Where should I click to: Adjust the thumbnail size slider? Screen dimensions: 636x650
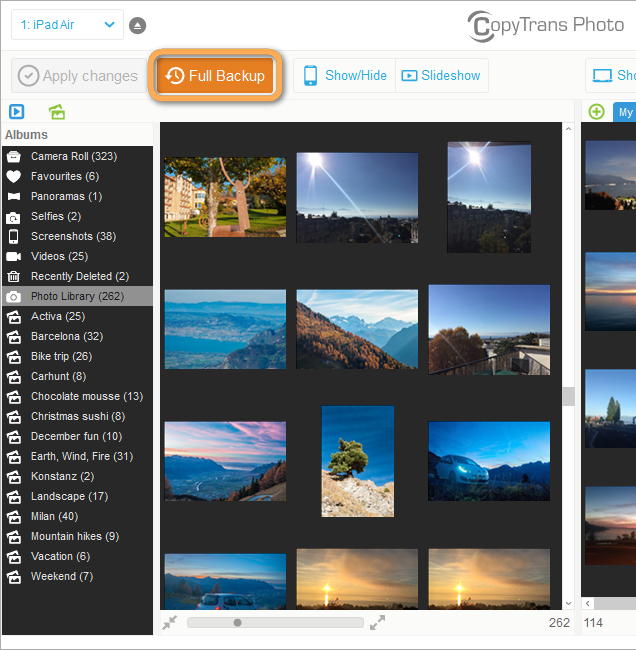click(x=237, y=622)
